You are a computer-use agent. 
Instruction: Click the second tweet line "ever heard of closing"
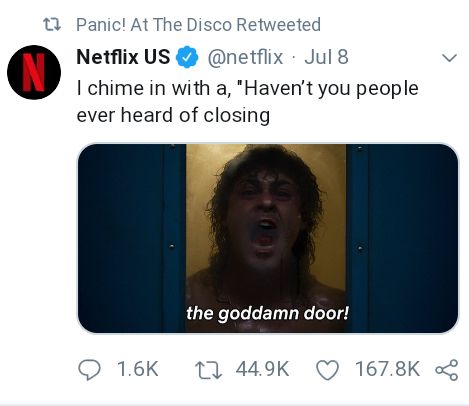click(173, 115)
